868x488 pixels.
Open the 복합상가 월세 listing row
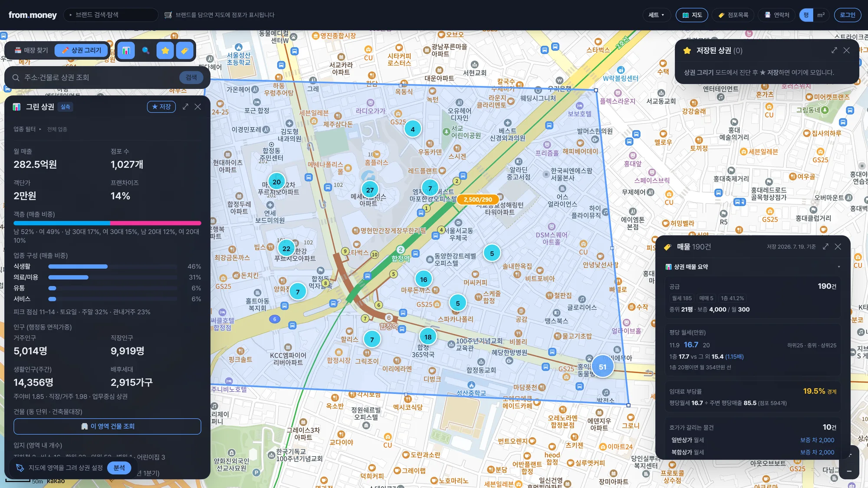point(753,452)
